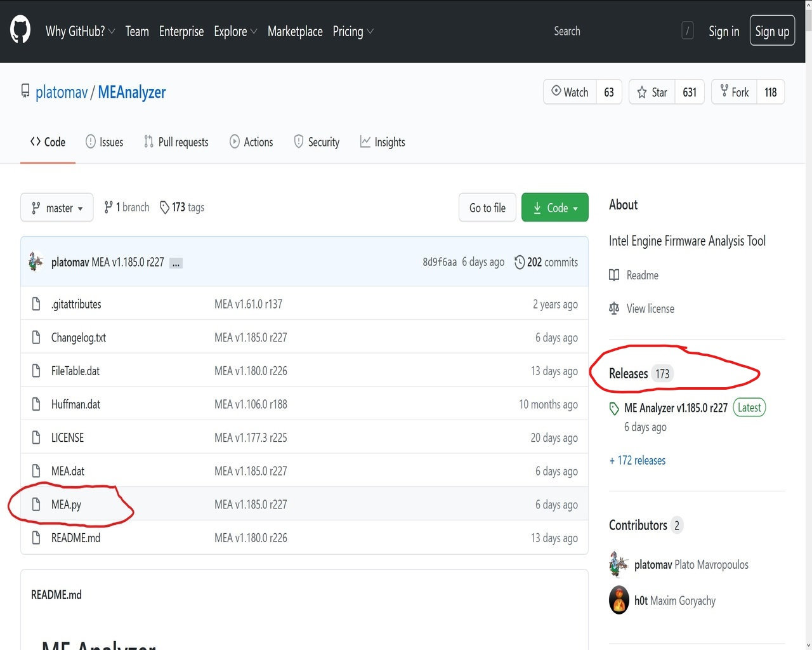Select the Code tab

coord(48,142)
